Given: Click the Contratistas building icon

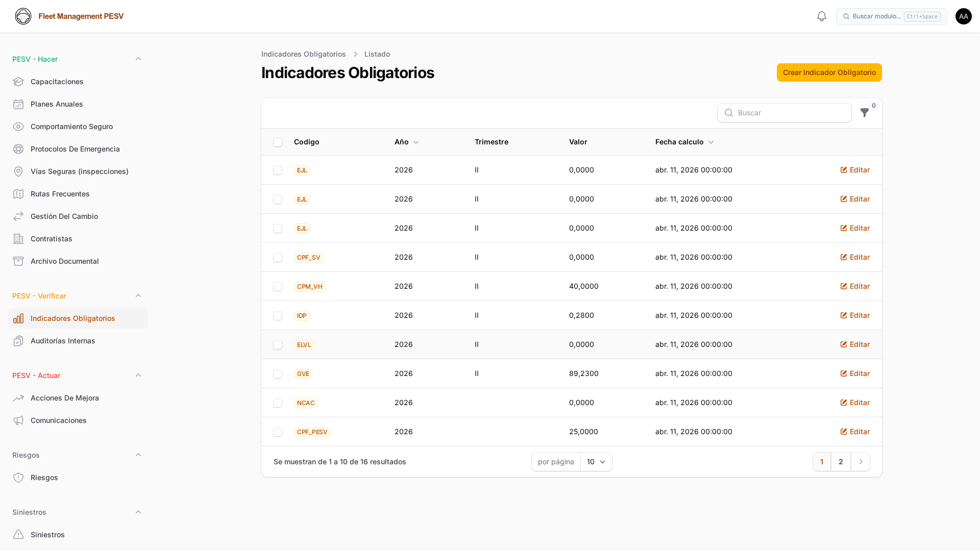Looking at the screenshot, I should (18, 239).
